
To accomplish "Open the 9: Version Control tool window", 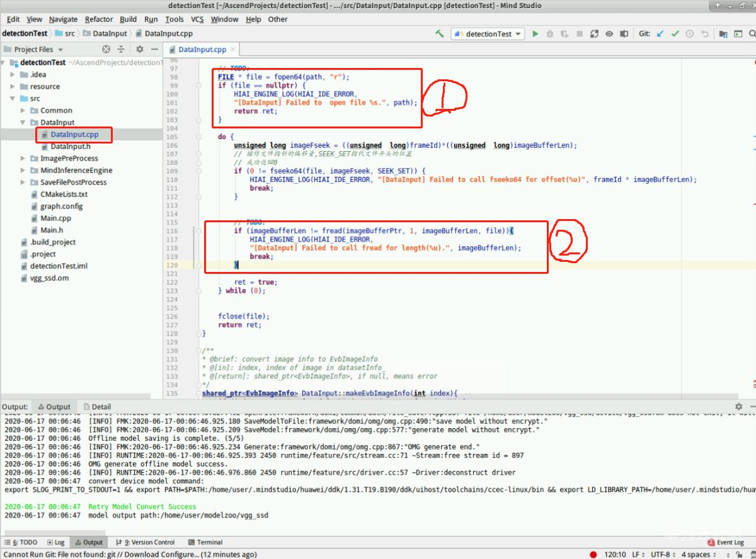I will click(146, 542).
